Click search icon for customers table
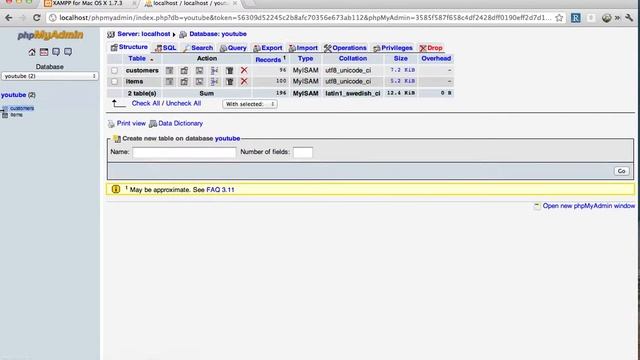This screenshot has width=640, height=360. point(199,70)
